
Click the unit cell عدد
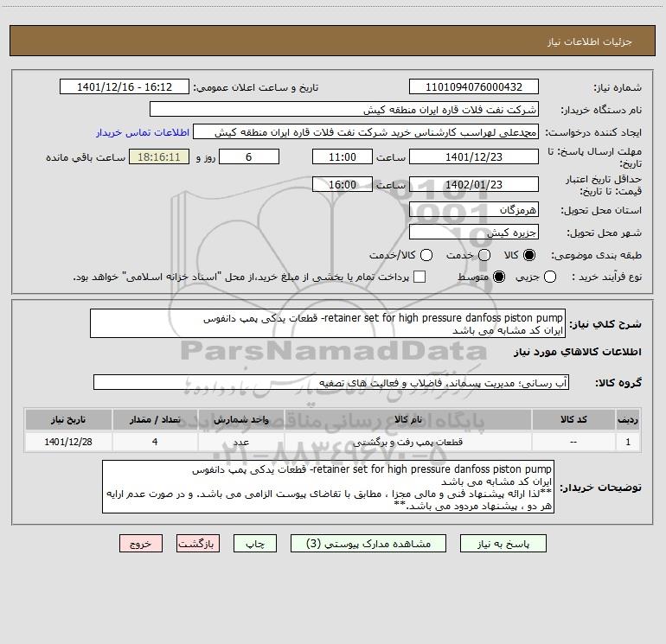pos(240,442)
